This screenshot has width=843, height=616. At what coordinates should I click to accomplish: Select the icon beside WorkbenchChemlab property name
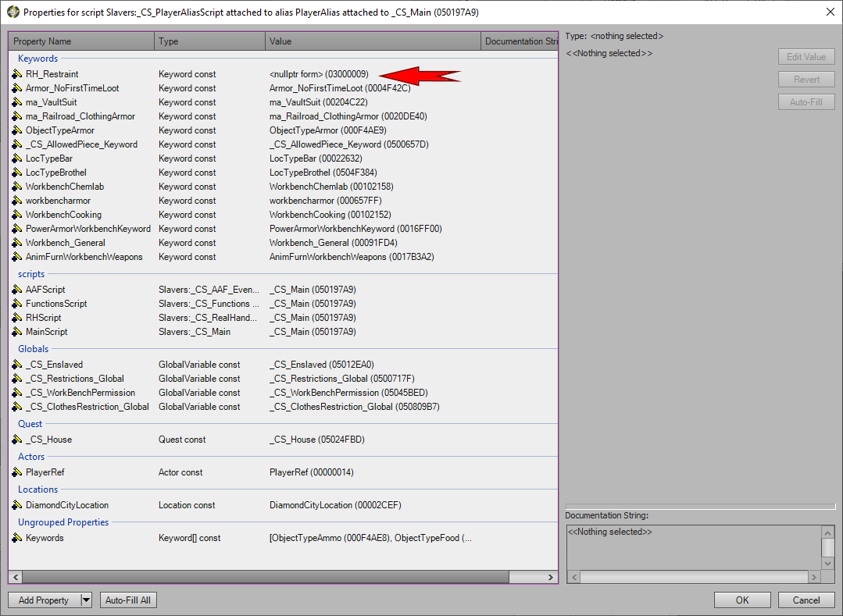pyautogui.click(x=16, y=187)
